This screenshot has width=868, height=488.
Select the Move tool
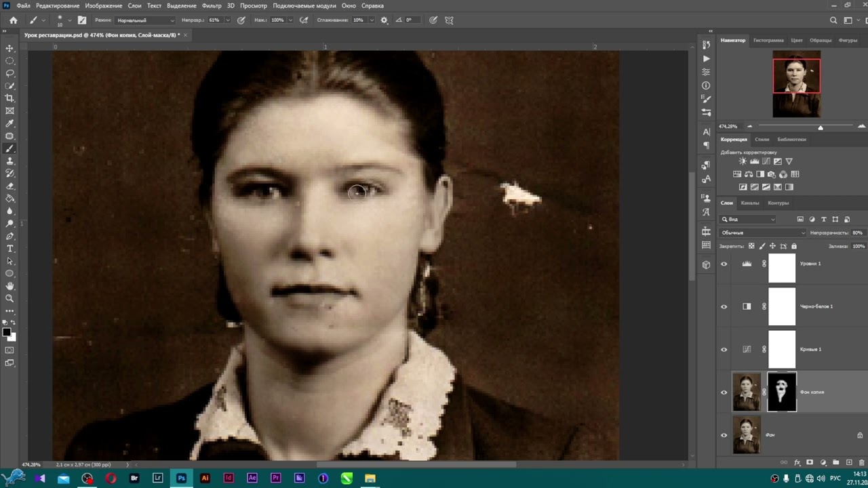9,48
